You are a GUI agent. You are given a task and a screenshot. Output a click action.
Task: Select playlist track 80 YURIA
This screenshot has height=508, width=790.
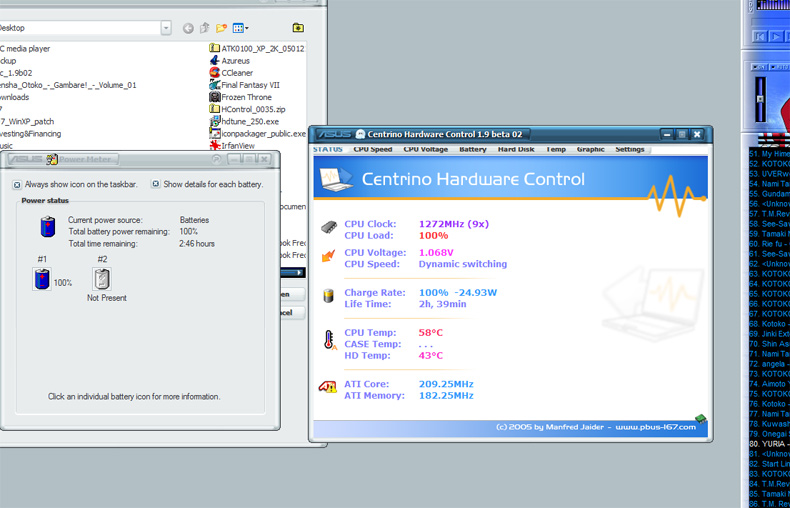pyautogui.click(x=769, y=444)
